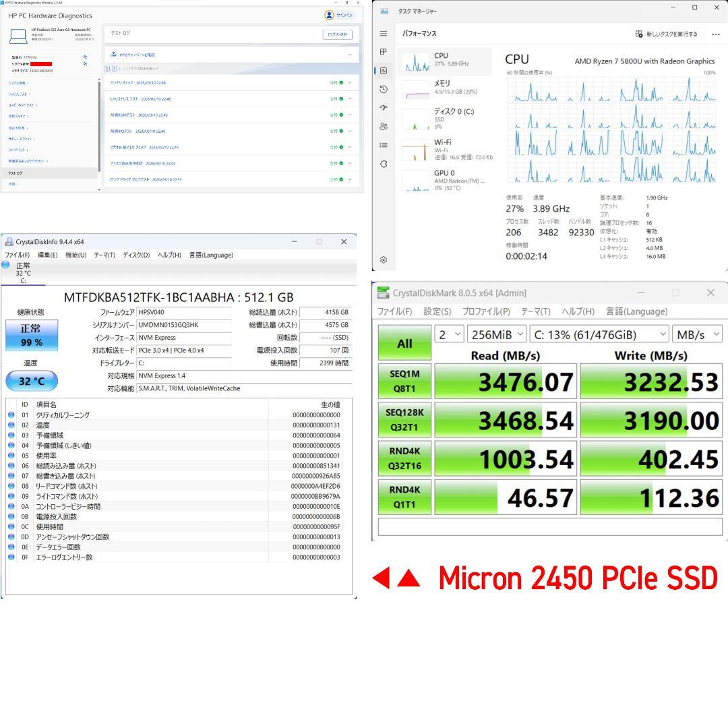Screen dimensions: 728x728
Task: Select メモリ graph thumbnail in performance list
Action: point(416,90)
